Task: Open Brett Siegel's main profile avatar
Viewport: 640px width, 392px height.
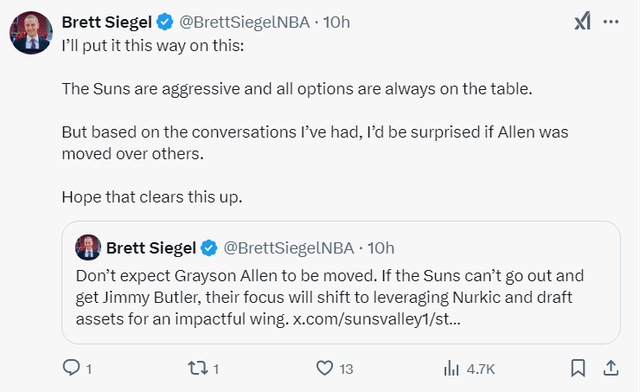Action: (31, 33)
